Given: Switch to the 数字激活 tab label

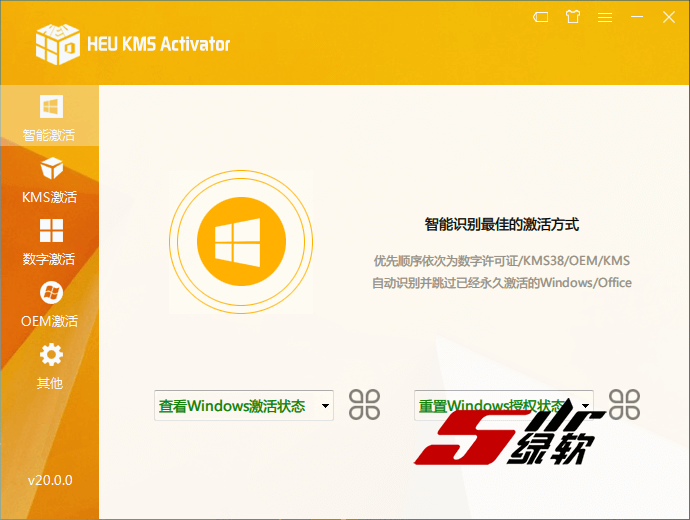Looking at the screenshot, I should coord(49,259).
